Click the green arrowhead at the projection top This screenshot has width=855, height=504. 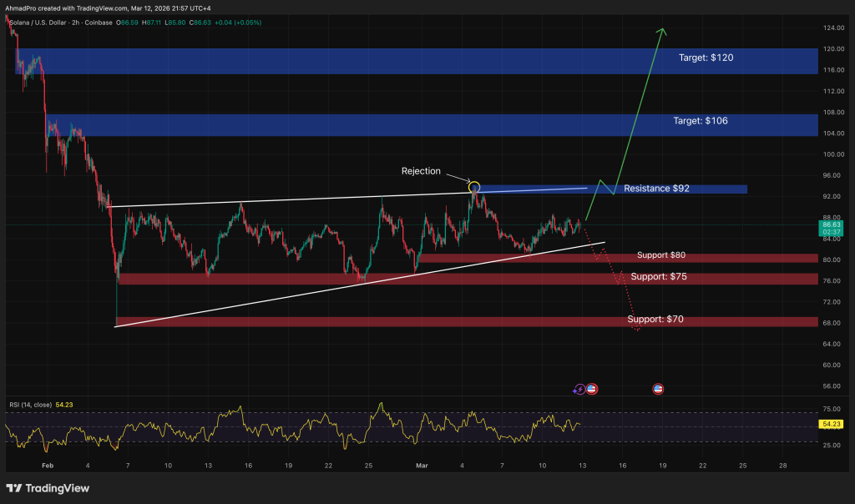pos(663,32)
